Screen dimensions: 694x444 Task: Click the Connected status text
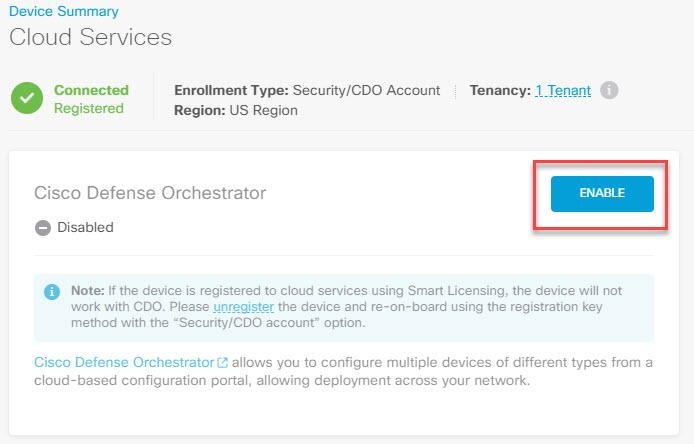coord(91,90)
